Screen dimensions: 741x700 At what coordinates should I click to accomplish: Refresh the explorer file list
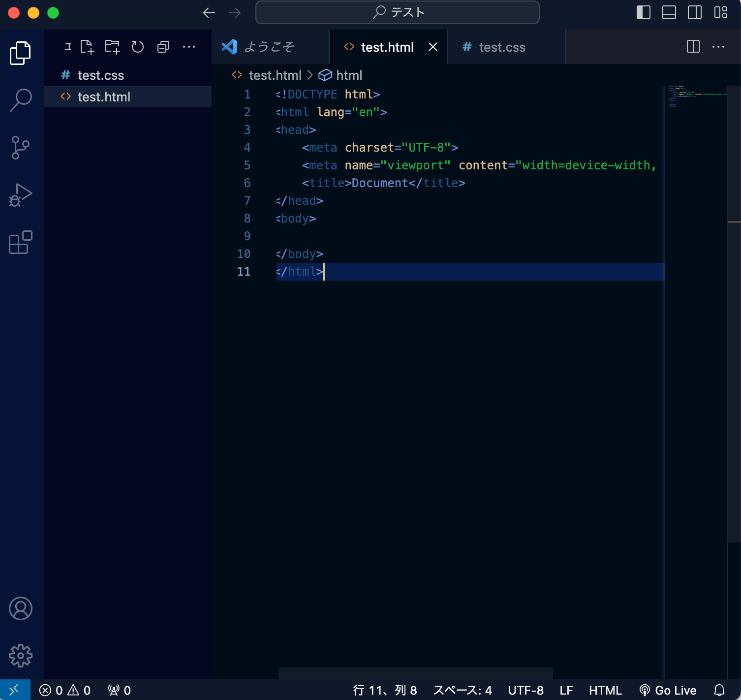click(138, 47)
